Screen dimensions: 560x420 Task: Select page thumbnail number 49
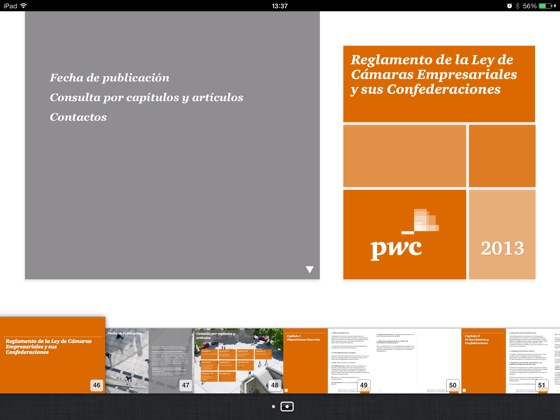(328, 361)
